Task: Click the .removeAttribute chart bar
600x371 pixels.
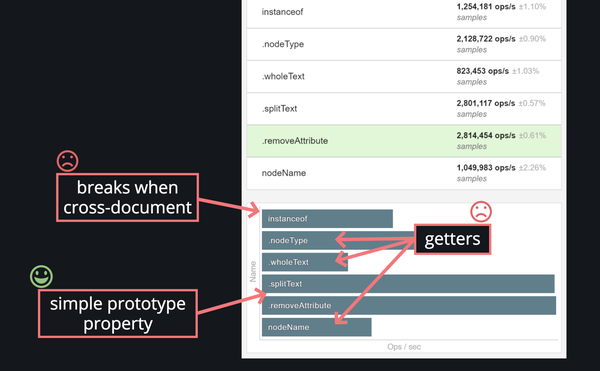Action: (409, 306)
